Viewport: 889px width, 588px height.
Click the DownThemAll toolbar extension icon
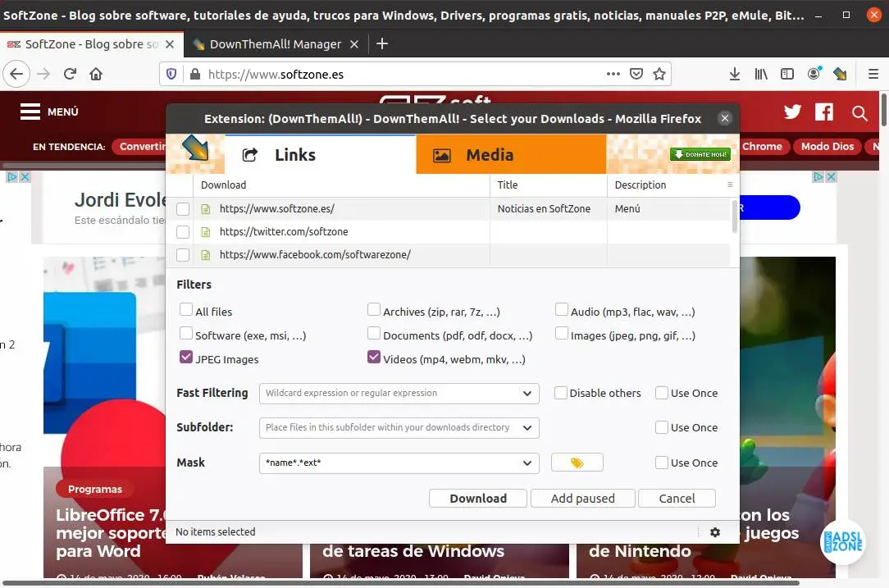coord(840,74)
